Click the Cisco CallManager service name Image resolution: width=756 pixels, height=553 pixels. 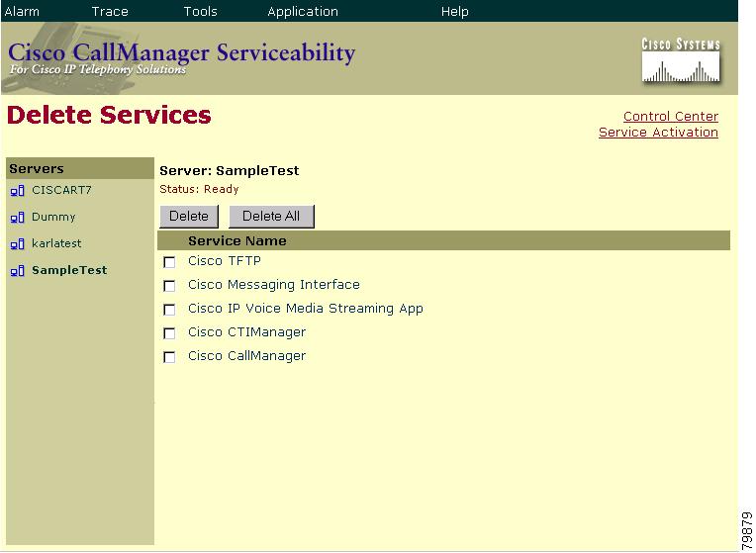pos(246,356)
